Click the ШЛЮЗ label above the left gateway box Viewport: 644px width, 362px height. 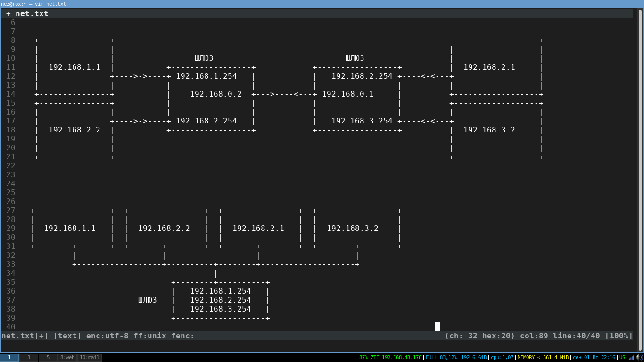tap(204, 58)
